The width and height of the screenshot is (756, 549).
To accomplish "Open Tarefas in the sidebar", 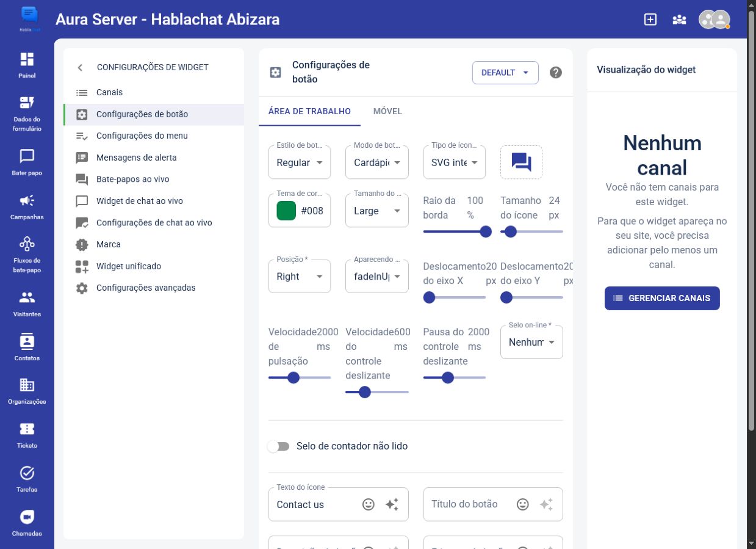I will pyautogui.click(x=27, y=479).
